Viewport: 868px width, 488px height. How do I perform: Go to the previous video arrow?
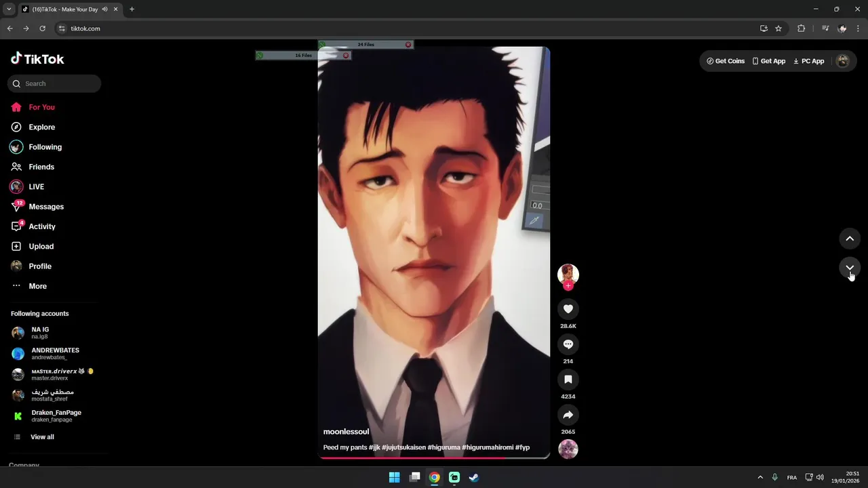coord(850,239)
